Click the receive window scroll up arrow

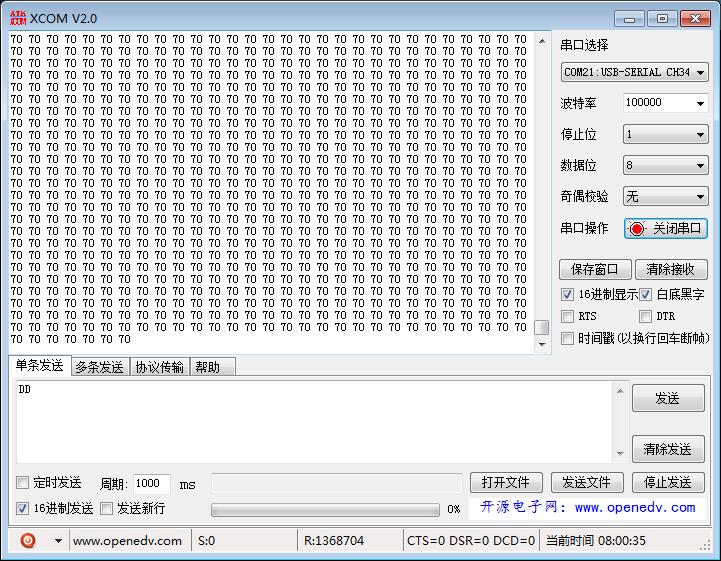542,41
